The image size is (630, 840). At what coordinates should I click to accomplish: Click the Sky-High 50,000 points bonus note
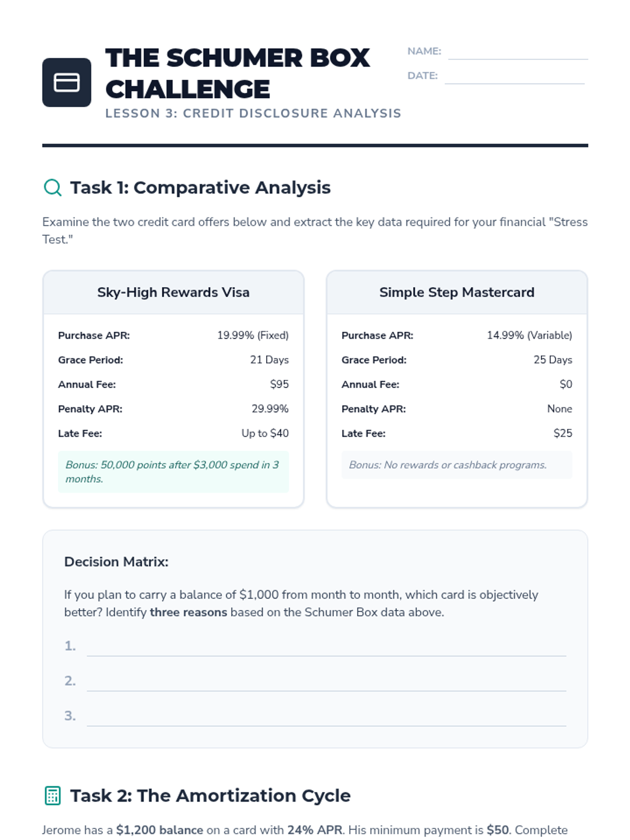click(173, 471)
